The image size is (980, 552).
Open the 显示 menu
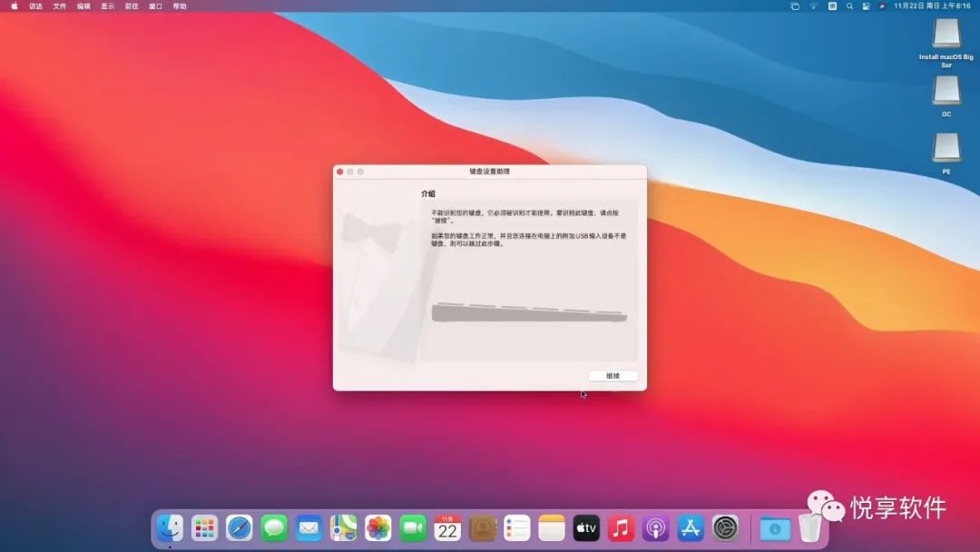(x=107, y=6)
